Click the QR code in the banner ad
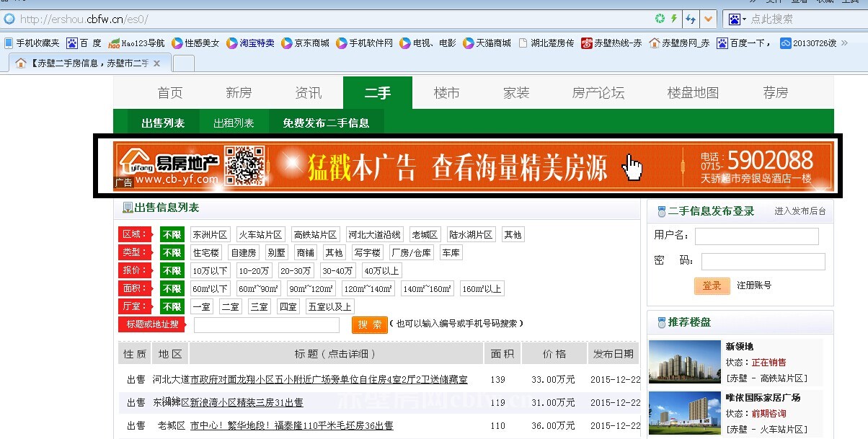This screenshot has width=868, height=439. [244, 166]
